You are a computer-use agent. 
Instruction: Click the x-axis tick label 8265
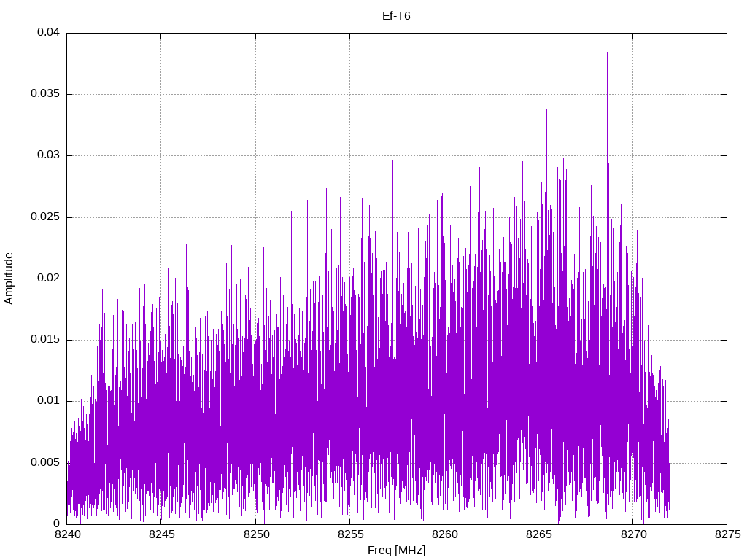pyautogui.click(x=539, y=534)
